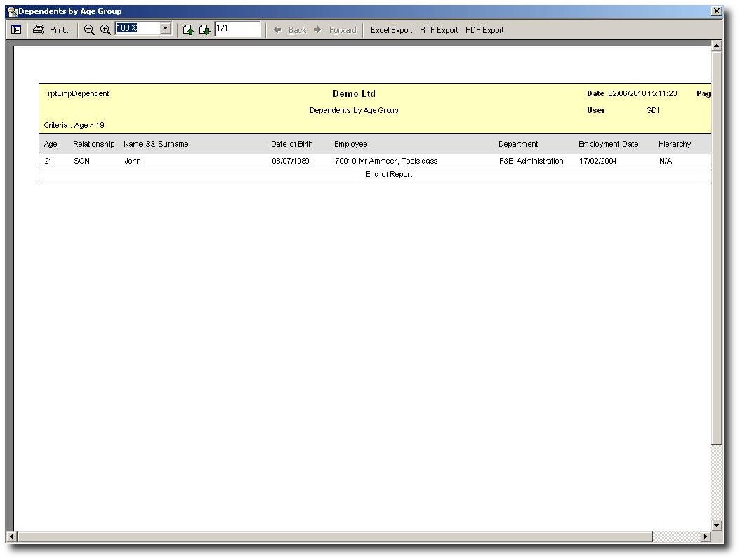Screen dimensions: 740x560
Task: Click the Back arrow icon
Action: coord(277,30)
